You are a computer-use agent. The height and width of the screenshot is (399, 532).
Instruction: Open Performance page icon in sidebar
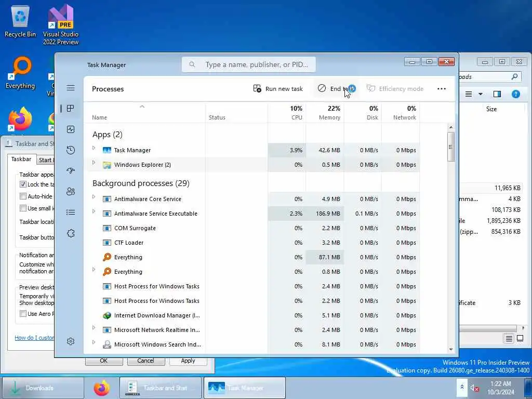71,129
